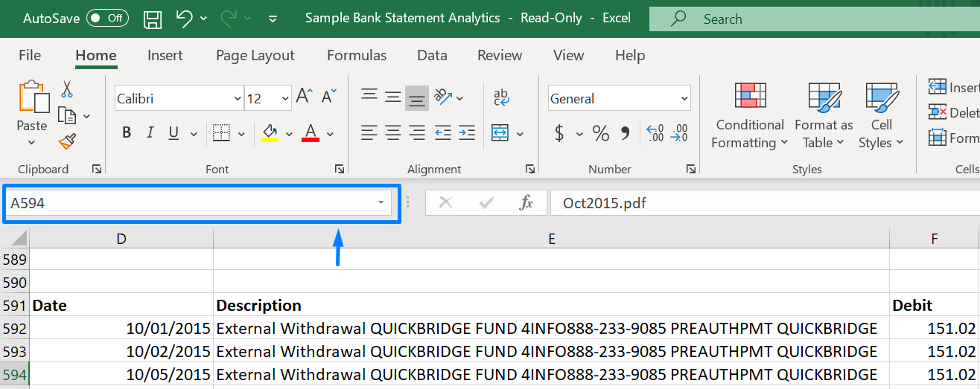Apply comma style

point(625,134)
